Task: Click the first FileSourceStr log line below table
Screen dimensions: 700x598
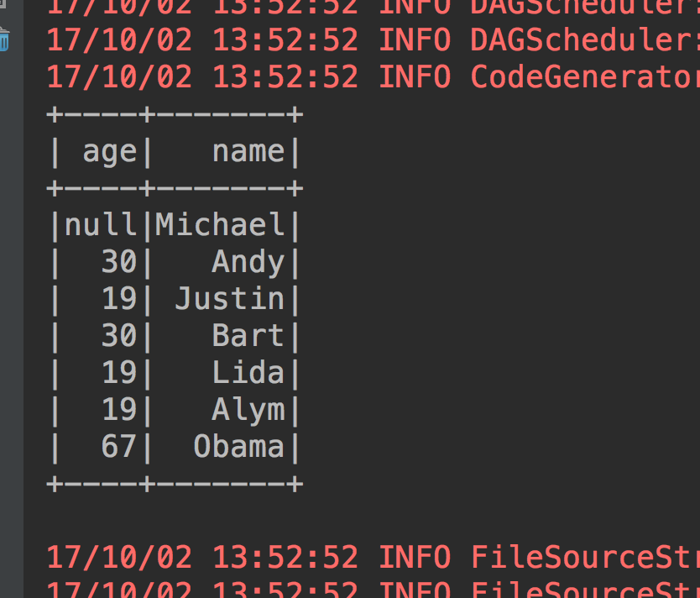Action: [369, 557]
